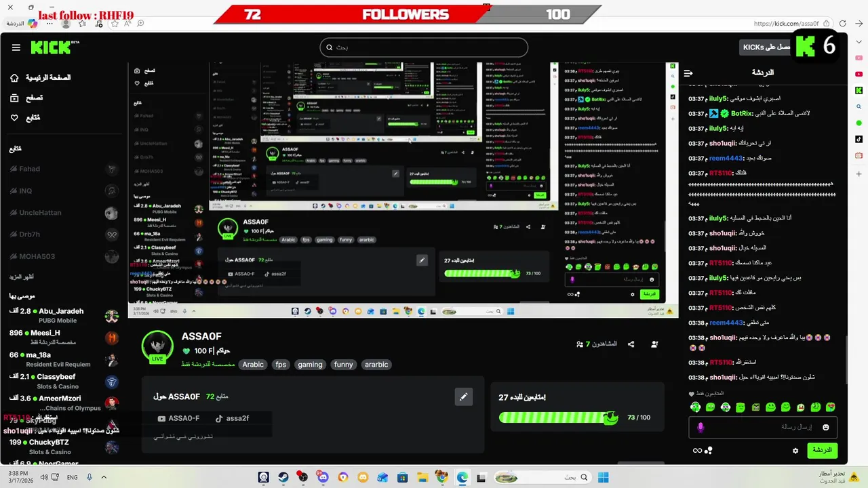868x488 pixels.
Task: Open Steam from taskbar
Action: [283, 478]
